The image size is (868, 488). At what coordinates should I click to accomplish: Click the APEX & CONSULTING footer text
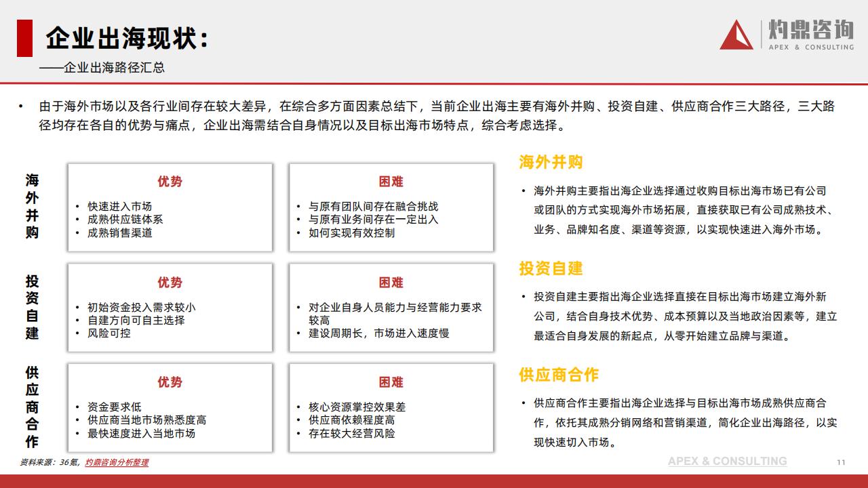click(727, 461)
